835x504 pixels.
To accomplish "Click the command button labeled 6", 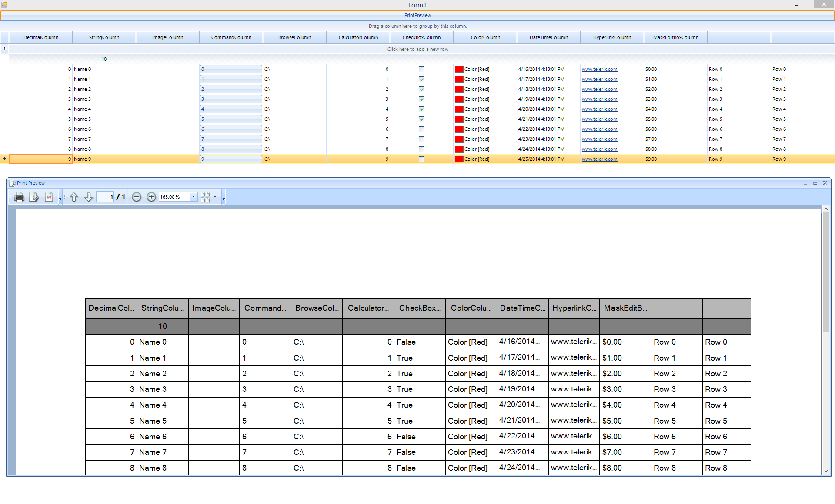I will [x=231, y=129].
